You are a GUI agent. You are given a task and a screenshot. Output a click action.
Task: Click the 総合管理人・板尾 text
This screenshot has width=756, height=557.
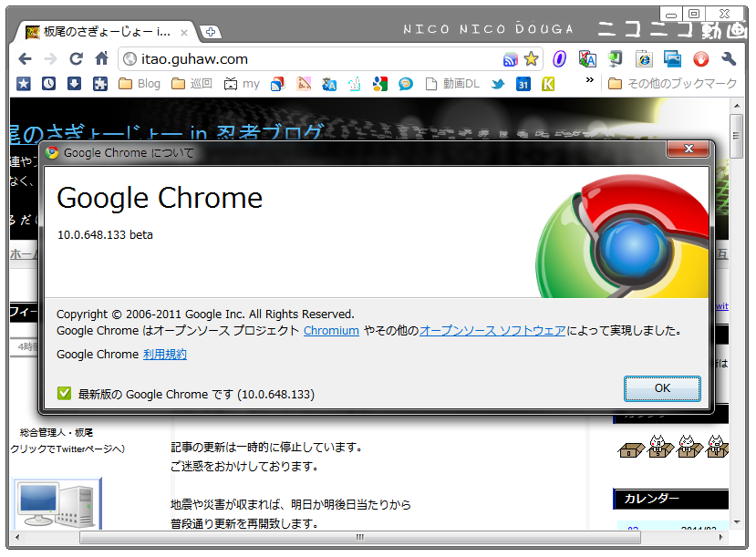click(57, 433)
